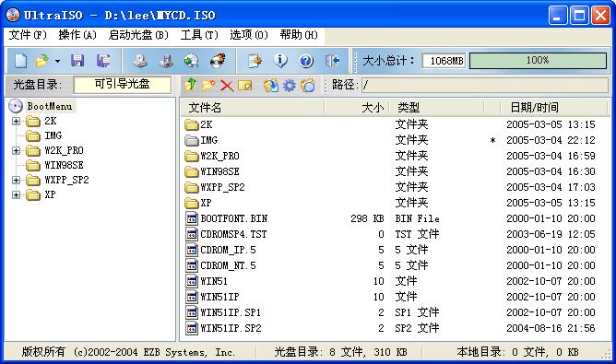Click the burn CD image flame icon

(218, 61)
